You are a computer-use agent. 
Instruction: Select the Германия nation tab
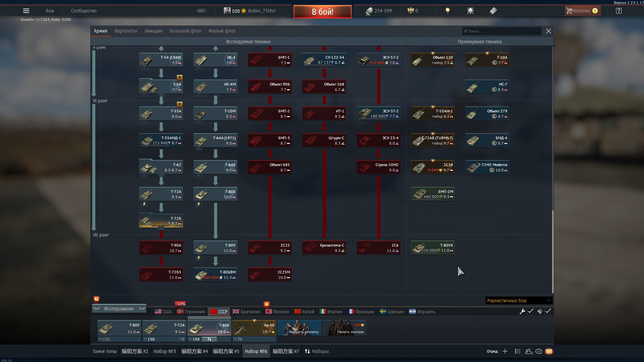pos(191,312)
